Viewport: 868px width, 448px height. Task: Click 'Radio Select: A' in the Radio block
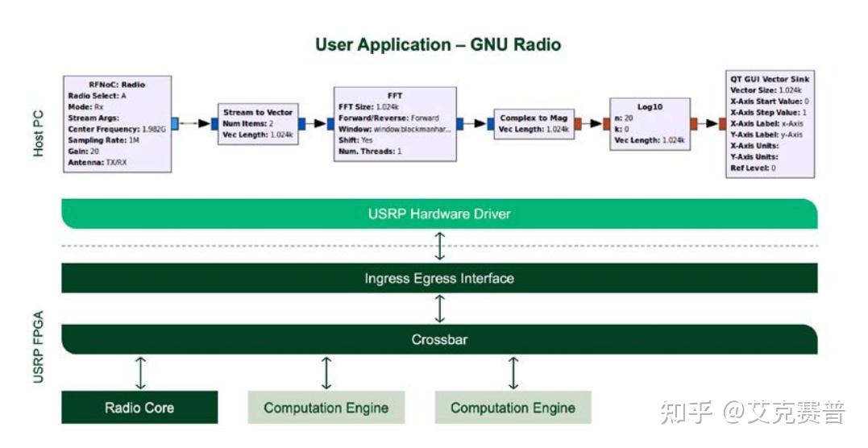coord(98,96)
